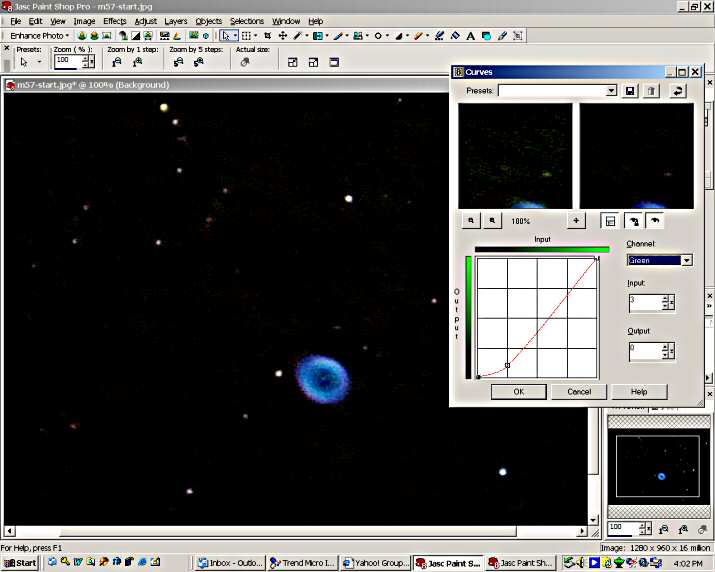Toggle the show/hide previews button in Curves
Image resolution: width=715 pixels, height=572 pixels.
coord(609,220)
